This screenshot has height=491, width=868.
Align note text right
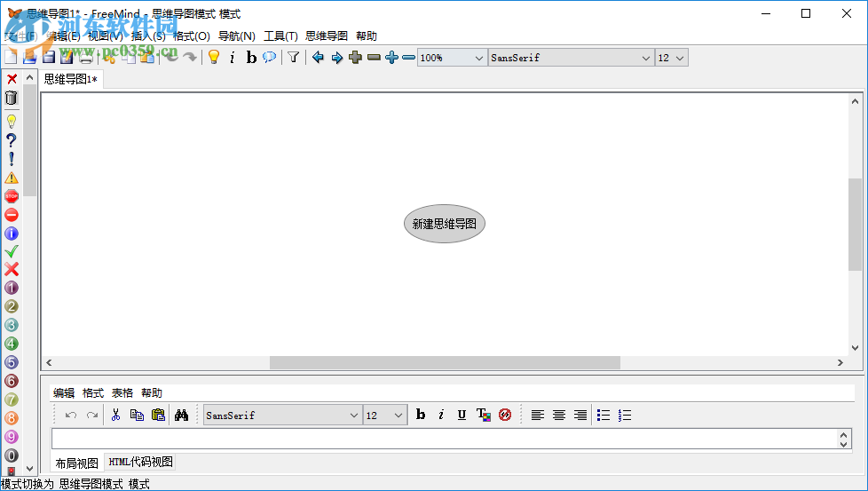tap(580, 415)
